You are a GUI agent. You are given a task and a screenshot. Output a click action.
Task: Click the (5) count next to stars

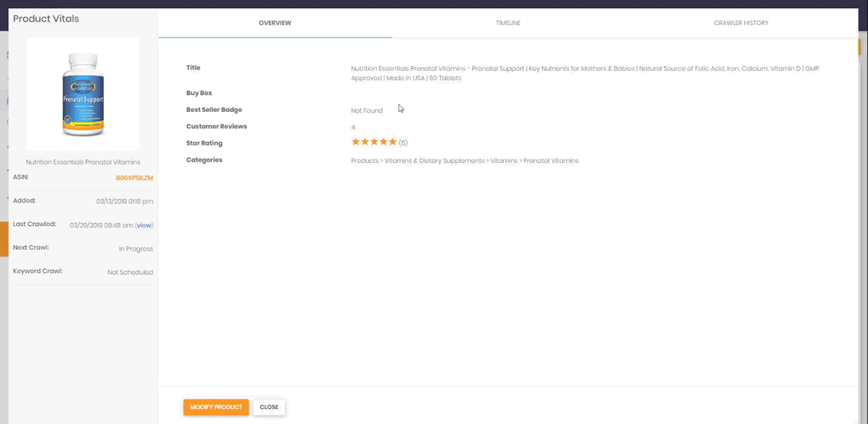[403, 142]
